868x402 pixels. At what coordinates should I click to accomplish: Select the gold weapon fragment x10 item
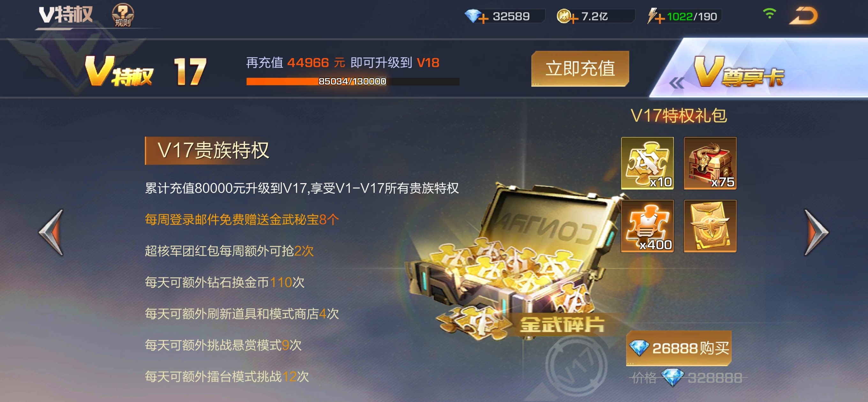click(x=647, y=163)
